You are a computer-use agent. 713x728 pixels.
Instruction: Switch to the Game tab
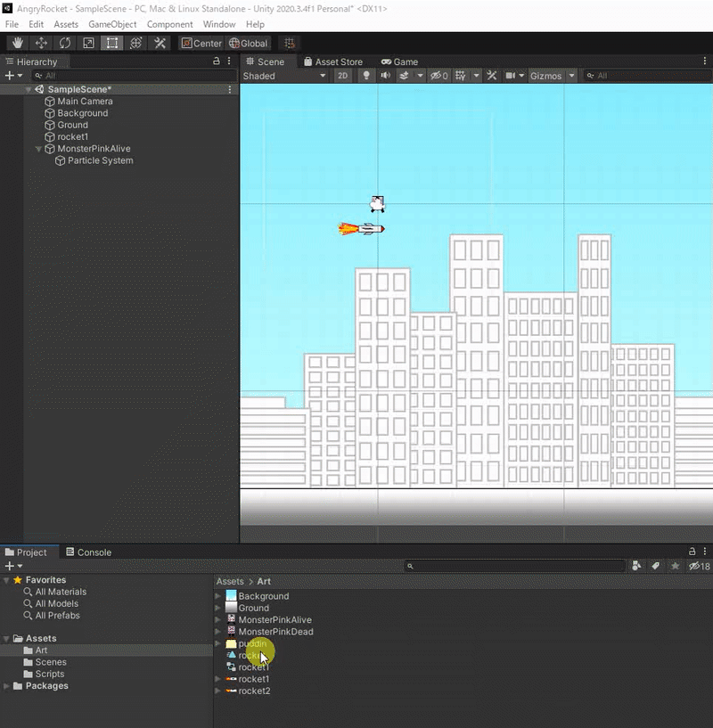tap(399, 61)
